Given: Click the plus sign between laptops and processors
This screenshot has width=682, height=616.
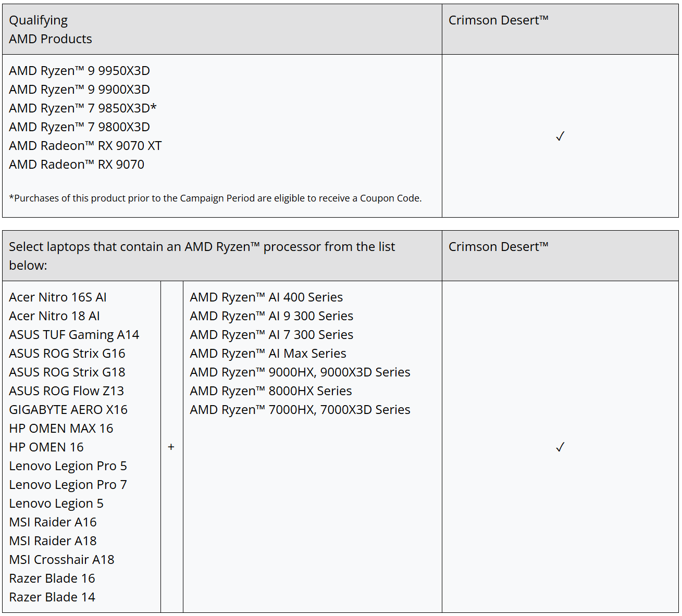Looking at the screenshot, I should click(x=171, y=447).
